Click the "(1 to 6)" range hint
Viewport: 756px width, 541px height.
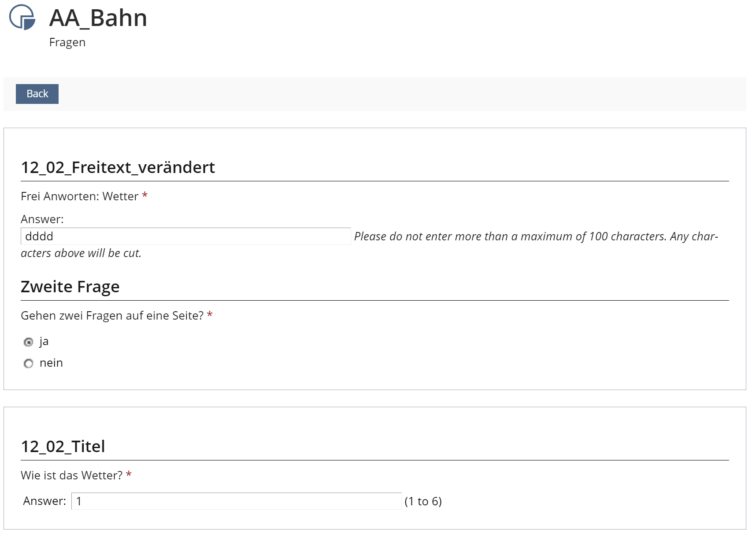point(423,501)
